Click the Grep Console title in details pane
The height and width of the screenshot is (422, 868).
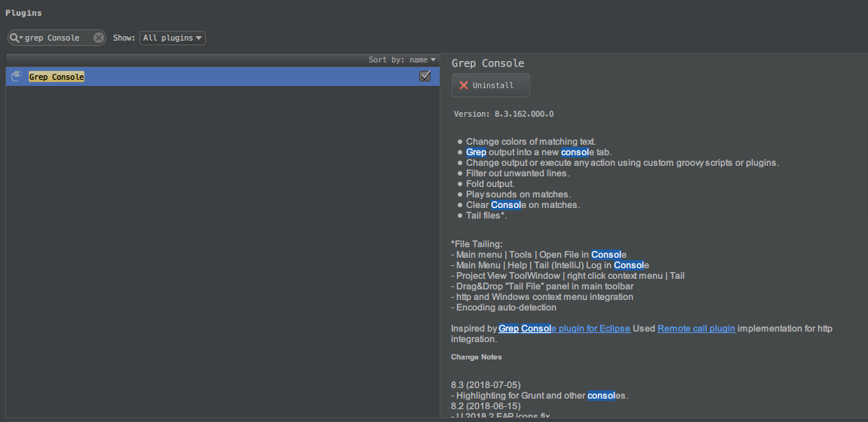point(487,63)
